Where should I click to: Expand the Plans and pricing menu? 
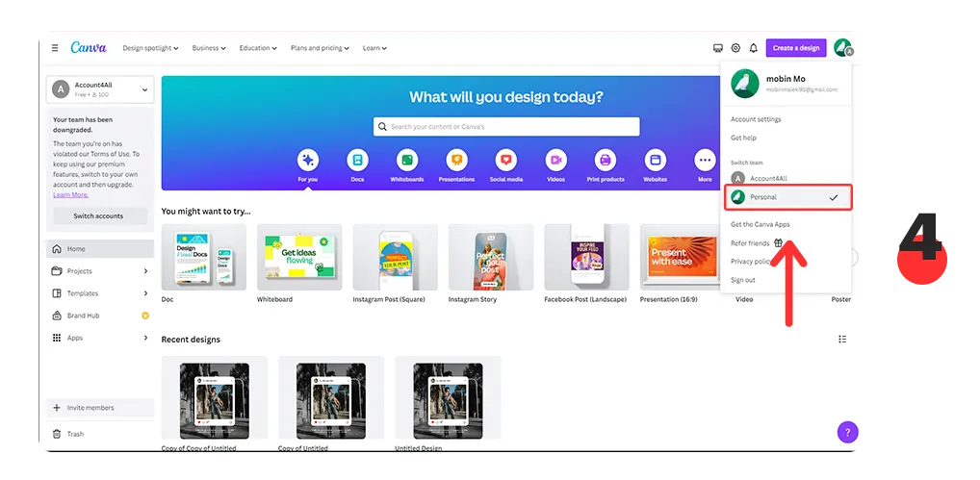coord(320,48)
